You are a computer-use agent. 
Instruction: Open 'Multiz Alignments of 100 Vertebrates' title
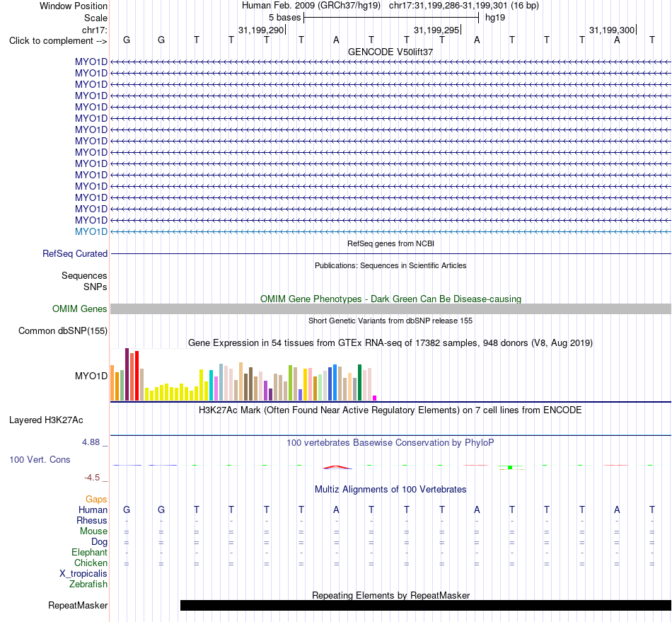coord(390,489)
